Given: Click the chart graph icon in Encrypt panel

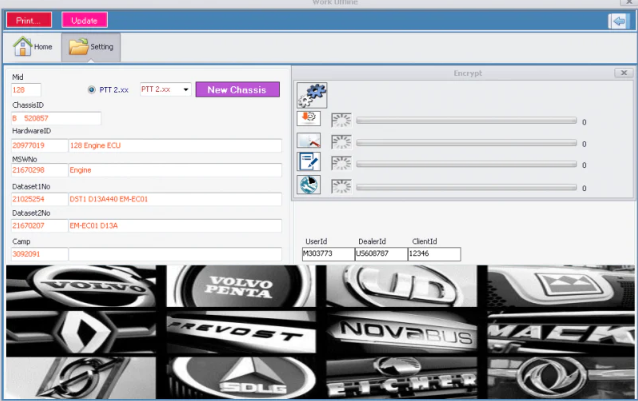Looking at the screenshot, I should pos(309,141).
